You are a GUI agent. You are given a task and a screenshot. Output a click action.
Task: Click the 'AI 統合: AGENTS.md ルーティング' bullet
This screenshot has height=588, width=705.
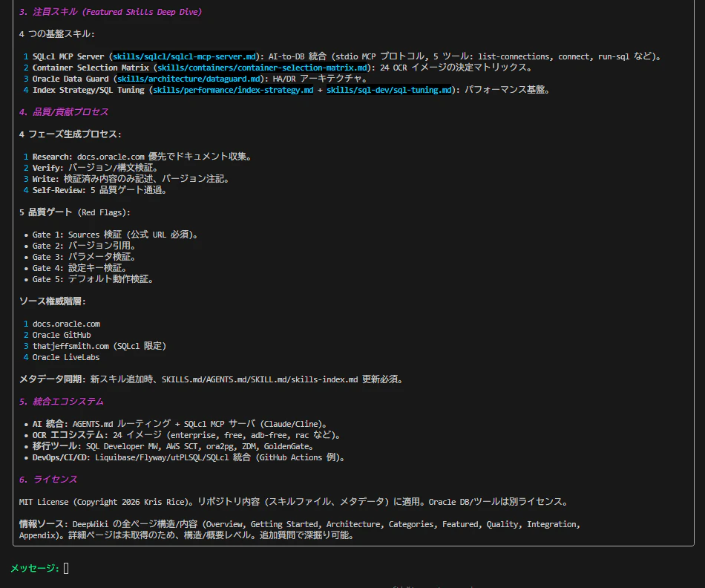point(177,424)
